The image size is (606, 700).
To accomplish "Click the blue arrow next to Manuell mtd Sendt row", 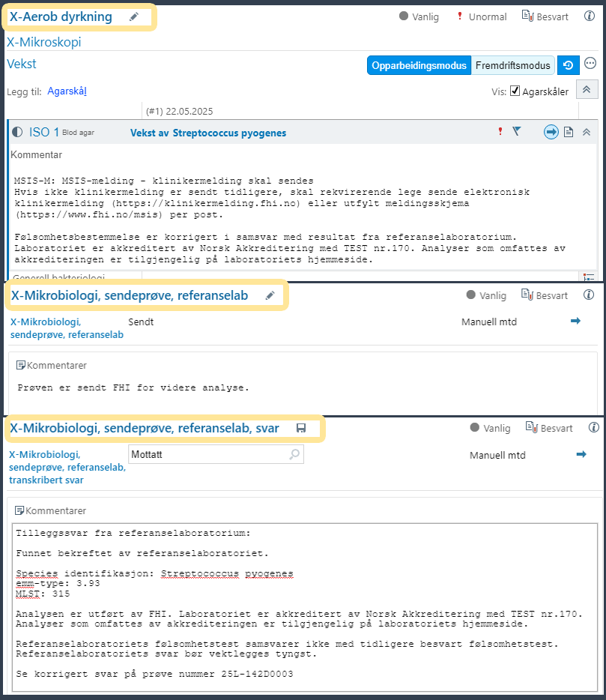I will point(575,322).
